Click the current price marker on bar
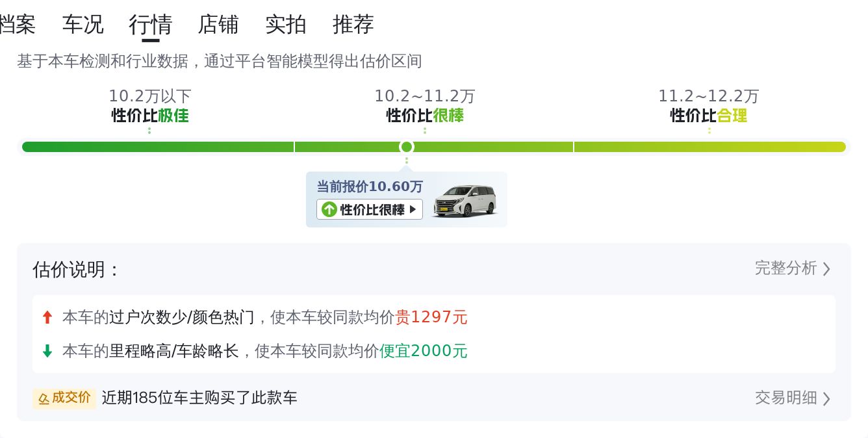Image resolution: width=868 pixels, height=438 pixels. point(407,147)
